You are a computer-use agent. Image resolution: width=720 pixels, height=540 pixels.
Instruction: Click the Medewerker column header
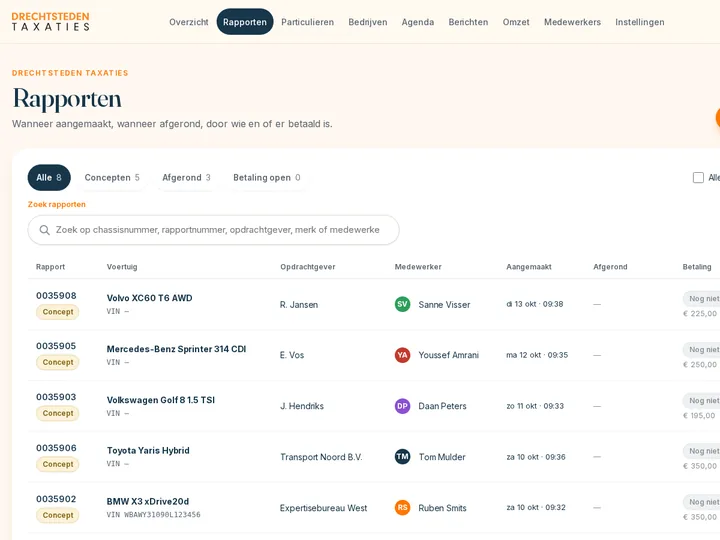coord(418,267)
